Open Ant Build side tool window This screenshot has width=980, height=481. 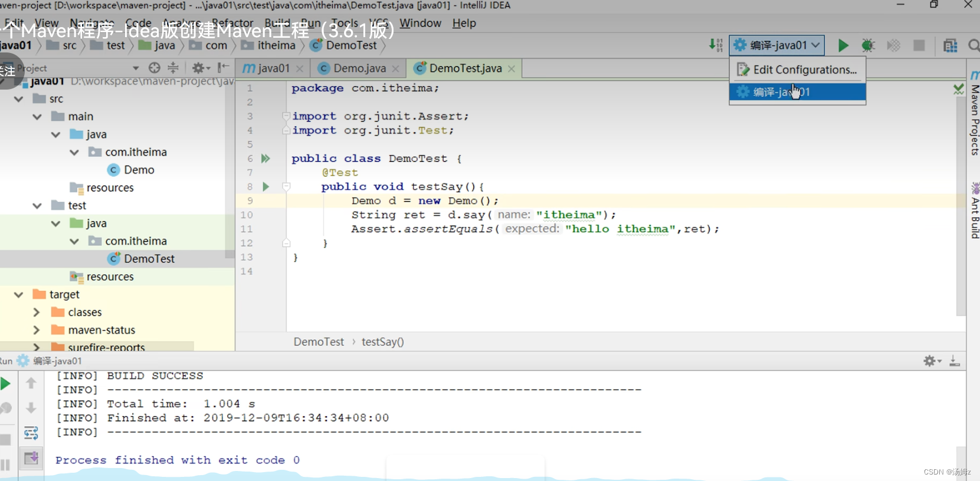[x=975, y=211]
